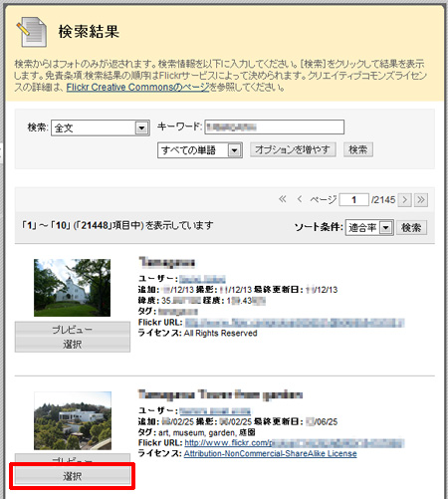Go to next page arrow
Viewport: 448px width, 499px height.
pos(405,200)
